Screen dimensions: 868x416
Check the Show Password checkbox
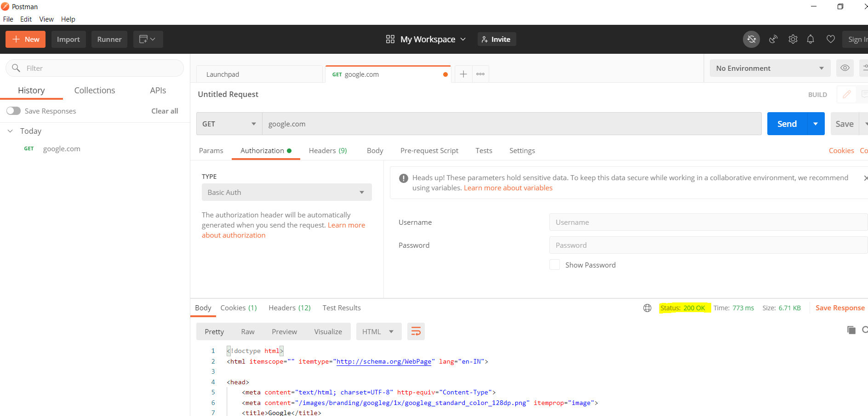pos(555,265)
